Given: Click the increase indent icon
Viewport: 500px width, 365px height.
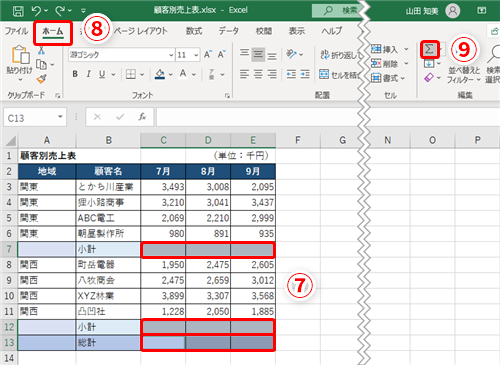Looking at the screenshot, I should (x=305, y=74).
